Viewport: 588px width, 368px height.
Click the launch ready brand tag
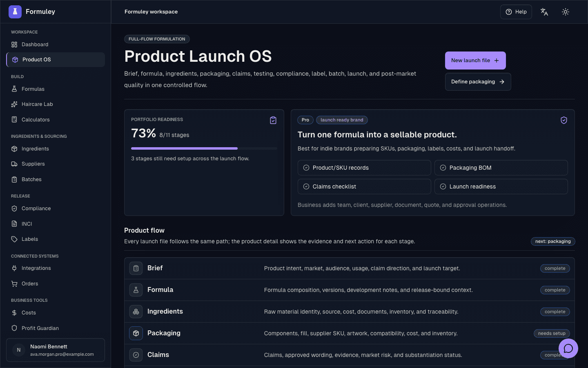pyautogui.click(x=342, y=120)
